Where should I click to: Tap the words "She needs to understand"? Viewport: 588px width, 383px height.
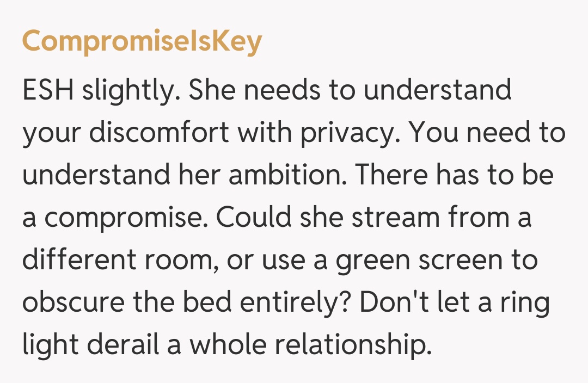[350, 90]
